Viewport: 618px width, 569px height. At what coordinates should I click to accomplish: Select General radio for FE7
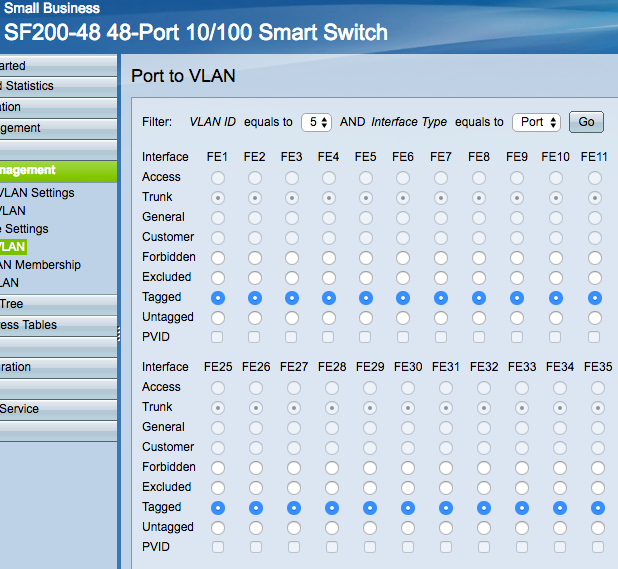[441, 218]
